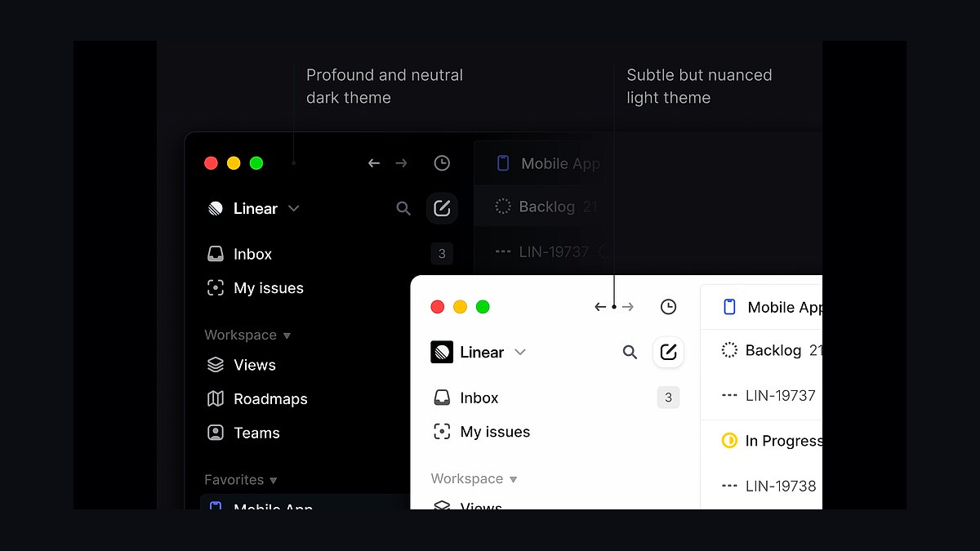
Task: Open search in the dark theme window
Action: pos(403,209)
